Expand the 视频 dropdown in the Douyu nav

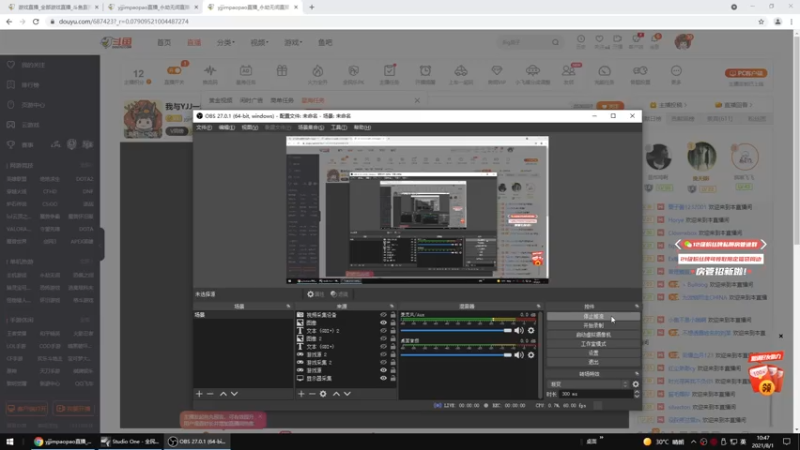tap(259, 42)
